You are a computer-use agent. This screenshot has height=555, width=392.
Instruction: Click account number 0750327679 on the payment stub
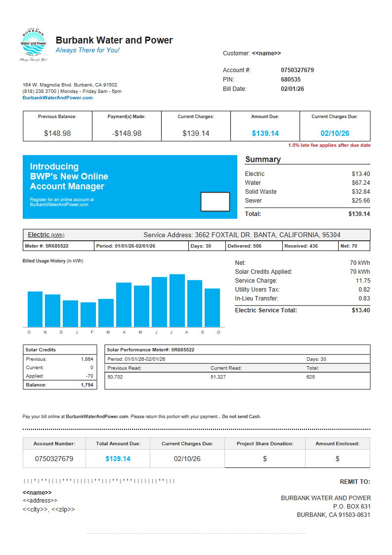[x=54, y=459]
